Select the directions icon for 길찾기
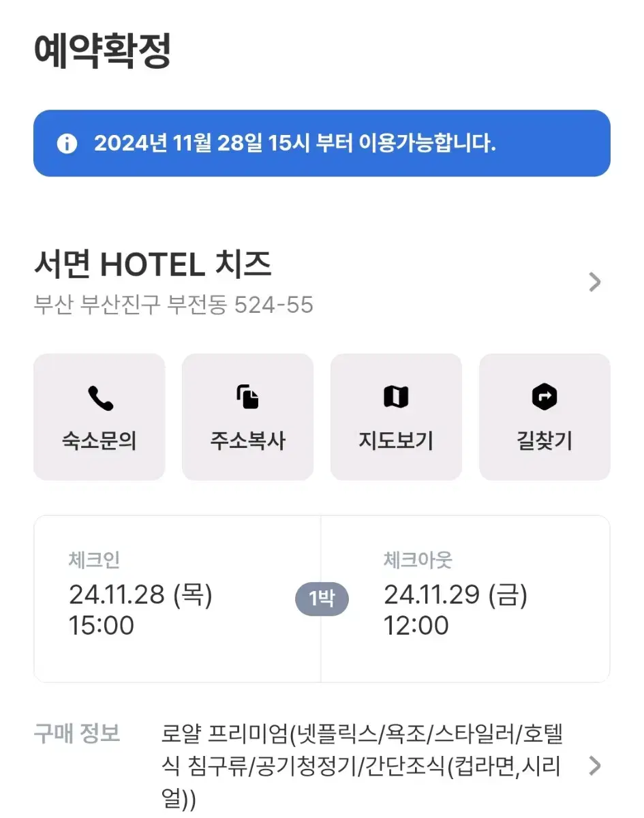The height and width of the screenshot is (818, 644). pos(545,397)
